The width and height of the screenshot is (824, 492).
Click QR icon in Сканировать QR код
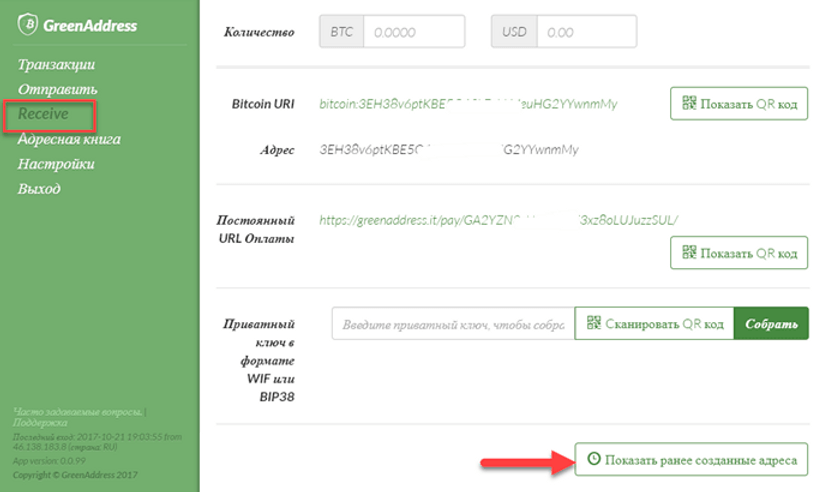coord(594,322)
